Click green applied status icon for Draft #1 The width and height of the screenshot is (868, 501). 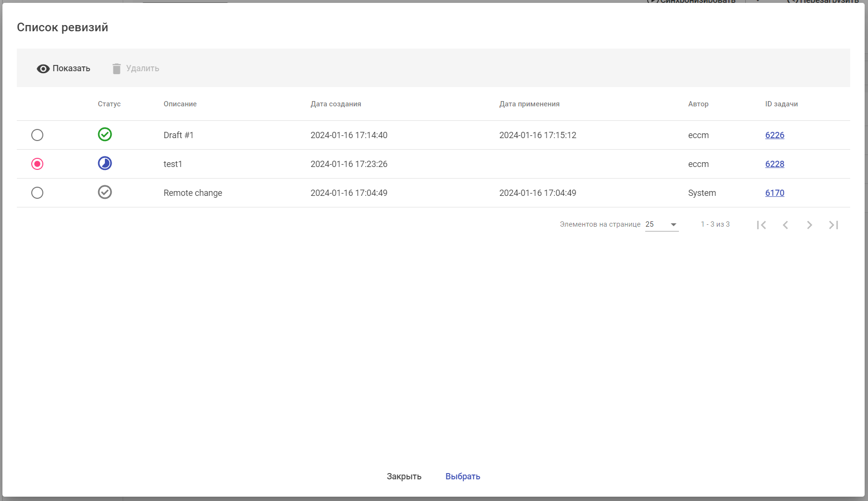[105, 134]
